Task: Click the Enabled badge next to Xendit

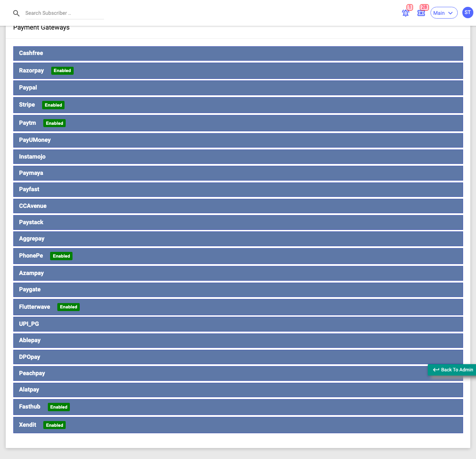Action: pos(55,425)
